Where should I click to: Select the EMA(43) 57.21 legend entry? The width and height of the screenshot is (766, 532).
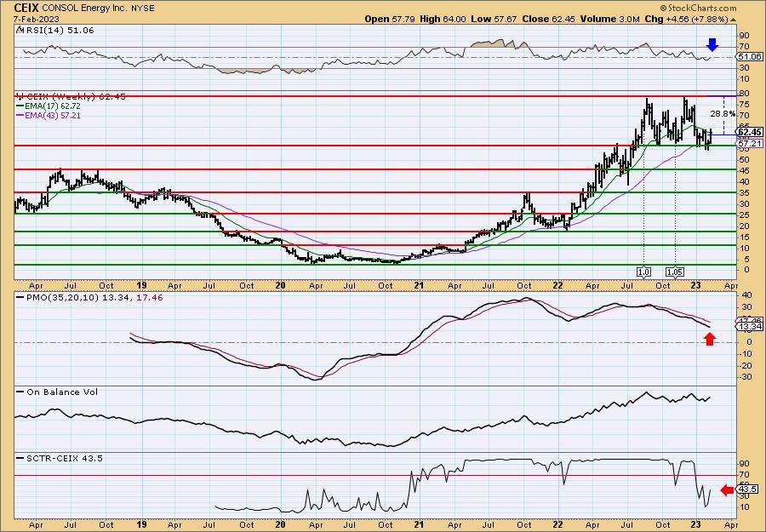[x=49, y=115]
